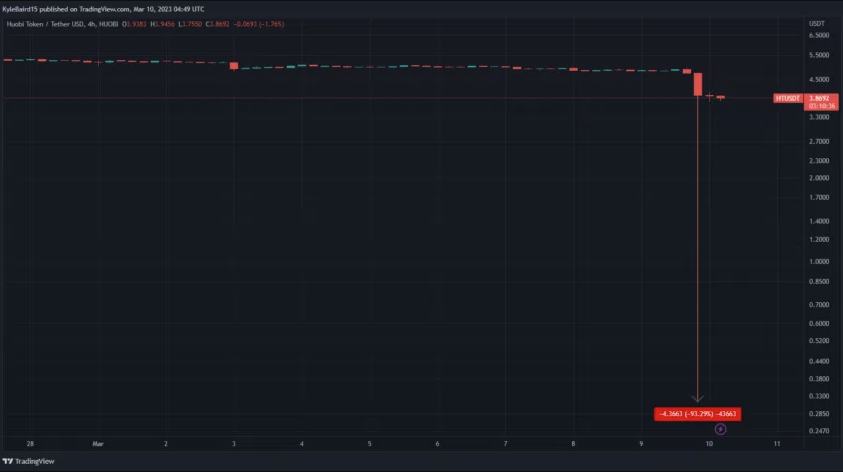The width and height of the screenshot is (843, 472).
Task: Click the arrowhead at the price-drop bottom
Action: [x=698, y=398]
